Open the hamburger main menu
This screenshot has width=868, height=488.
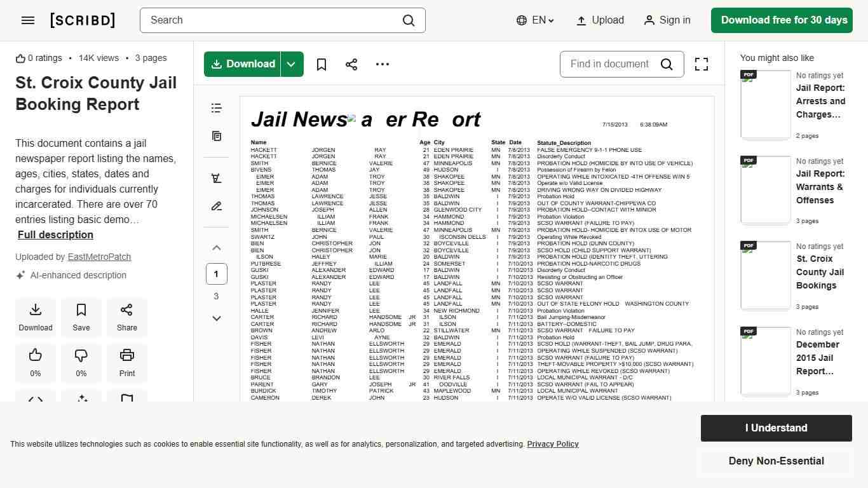click(28, 20)
